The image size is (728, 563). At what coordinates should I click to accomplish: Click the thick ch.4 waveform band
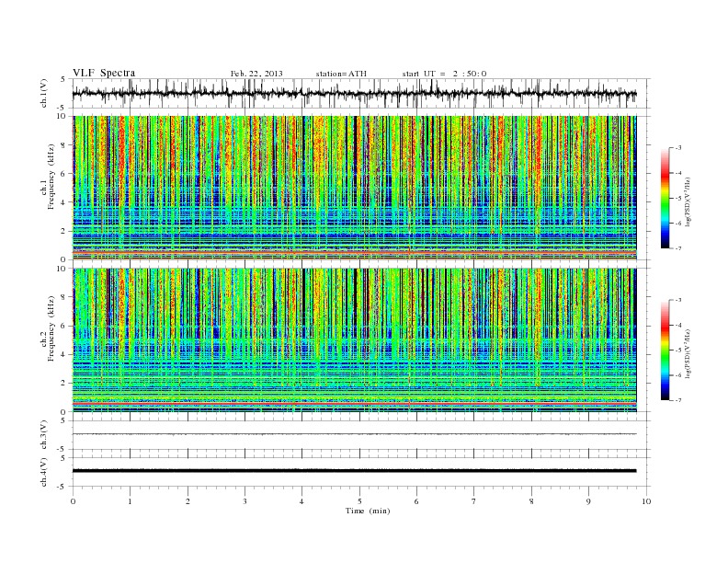[354, 471]
